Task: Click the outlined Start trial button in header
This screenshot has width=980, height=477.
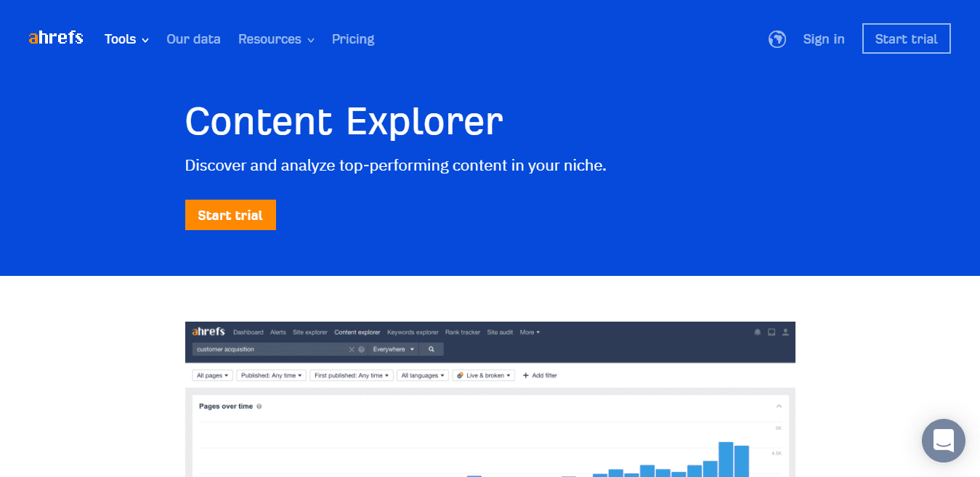Action: [x=907, y=38]
